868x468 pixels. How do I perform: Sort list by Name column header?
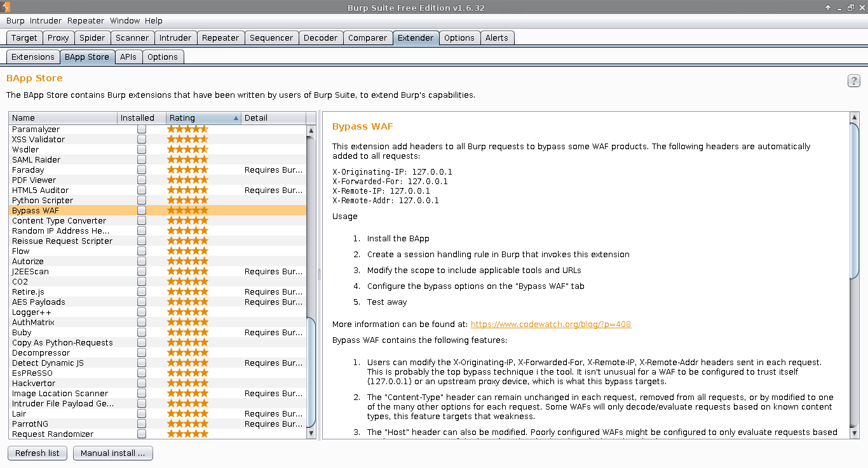(x=63, y=118)
